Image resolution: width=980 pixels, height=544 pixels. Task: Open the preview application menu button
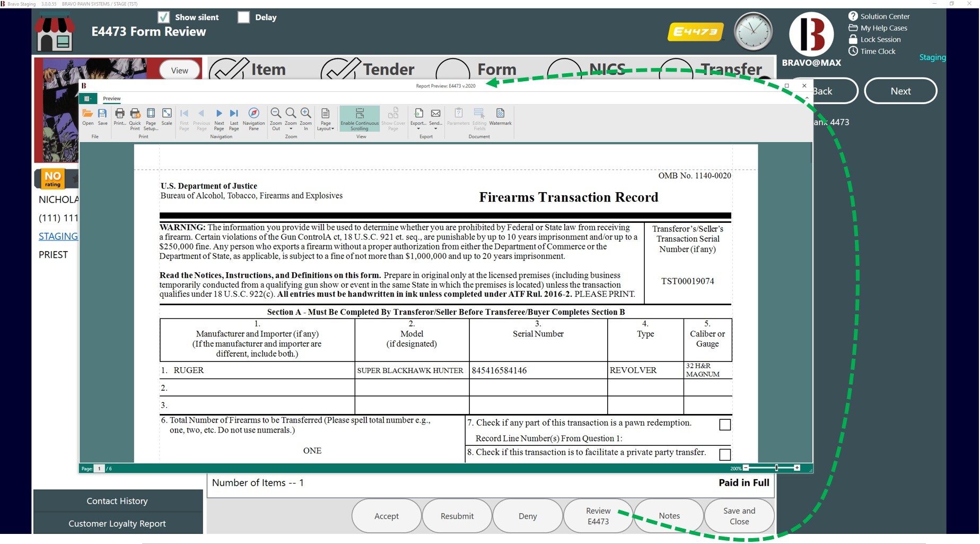click(x=87, y=99)
